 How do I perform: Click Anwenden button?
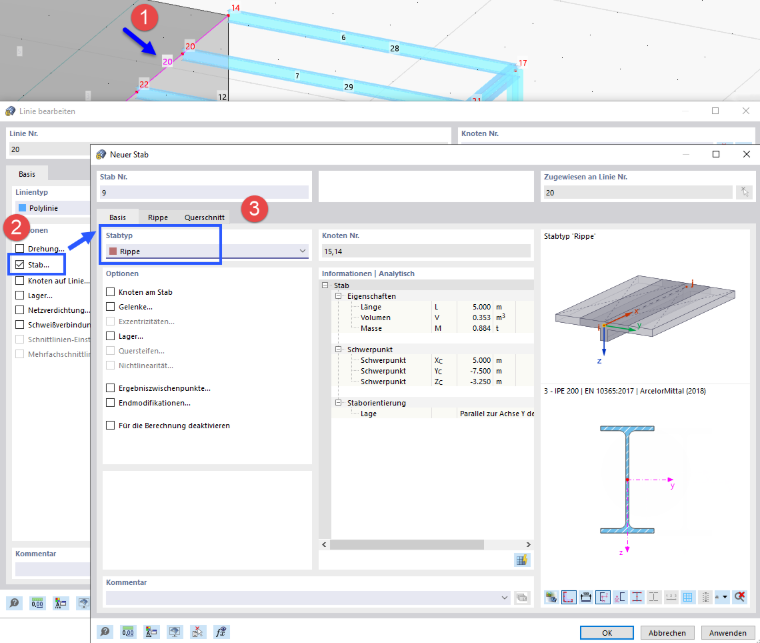[x=728, y=633]
